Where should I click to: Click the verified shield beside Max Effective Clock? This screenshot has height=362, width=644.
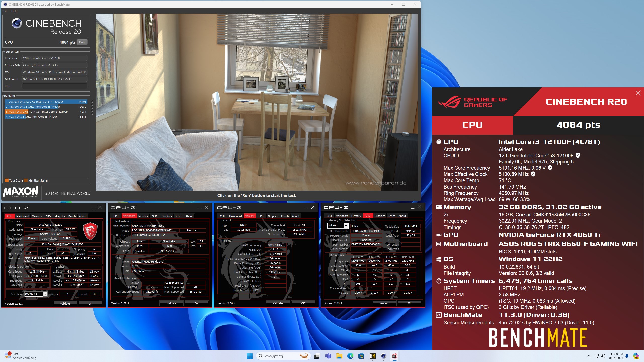[533, 174]
